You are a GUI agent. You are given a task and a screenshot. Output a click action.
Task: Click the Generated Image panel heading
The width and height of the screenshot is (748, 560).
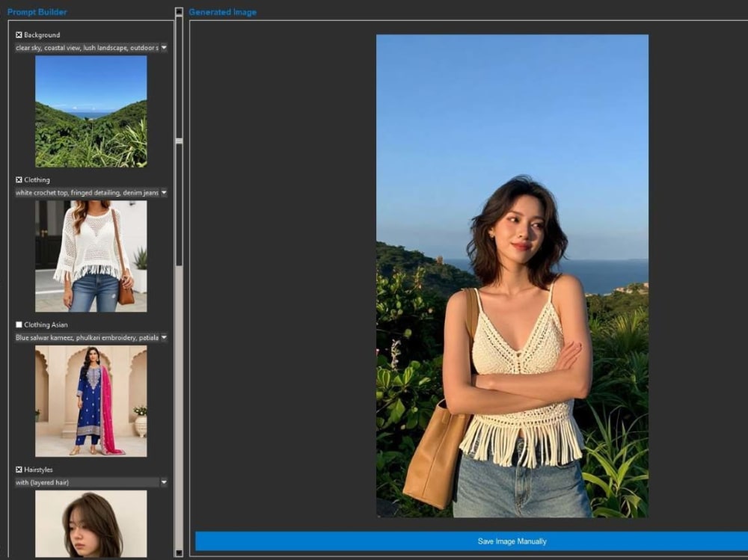point(223,12)
